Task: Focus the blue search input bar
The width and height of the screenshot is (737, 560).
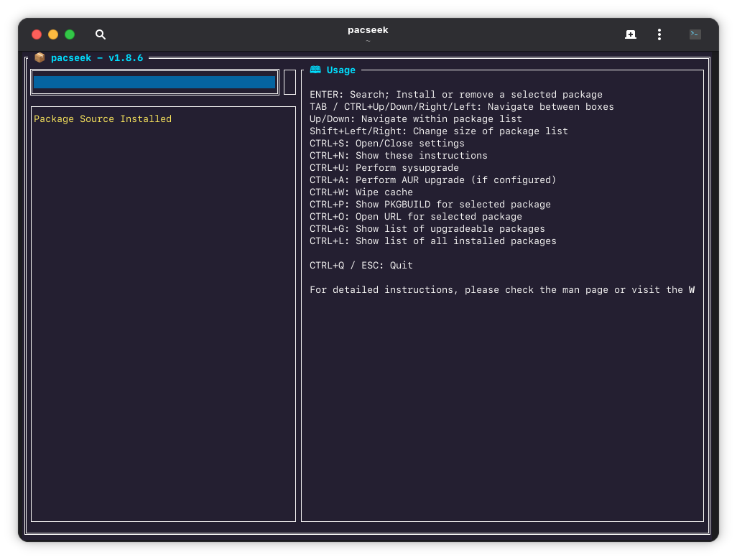Action: tap(154, 83)
